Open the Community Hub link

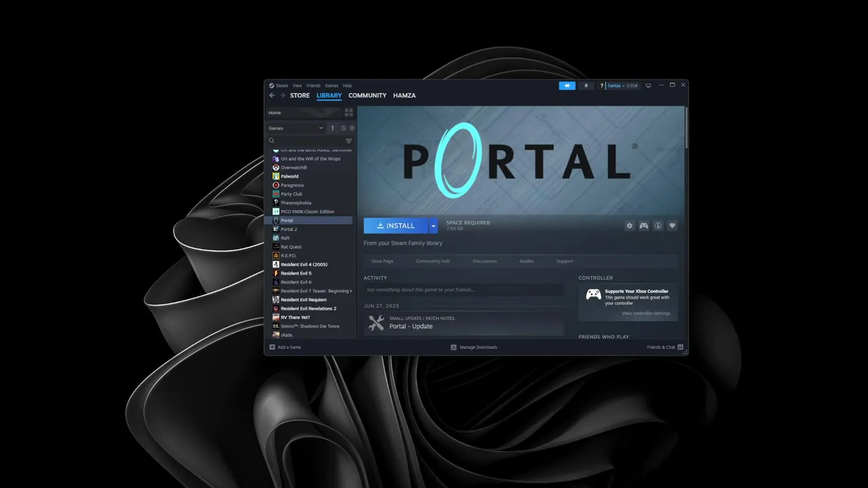[433, 261]
